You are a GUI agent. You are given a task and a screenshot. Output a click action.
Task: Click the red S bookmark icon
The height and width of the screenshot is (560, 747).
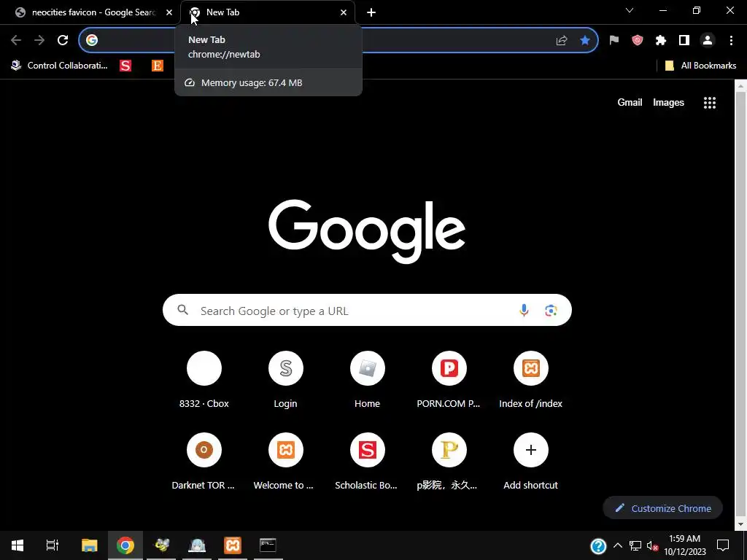125,66
